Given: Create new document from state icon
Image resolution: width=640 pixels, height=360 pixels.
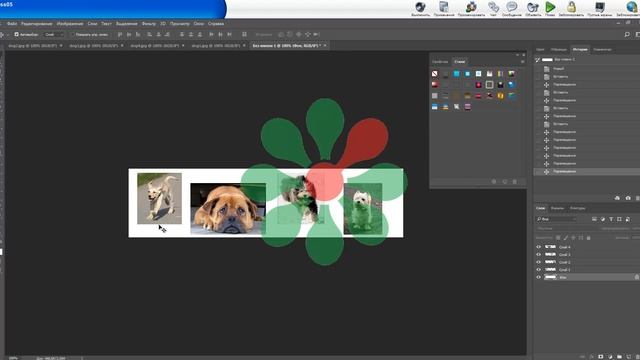Looking at the screenshot, I should tap(617, 198).
